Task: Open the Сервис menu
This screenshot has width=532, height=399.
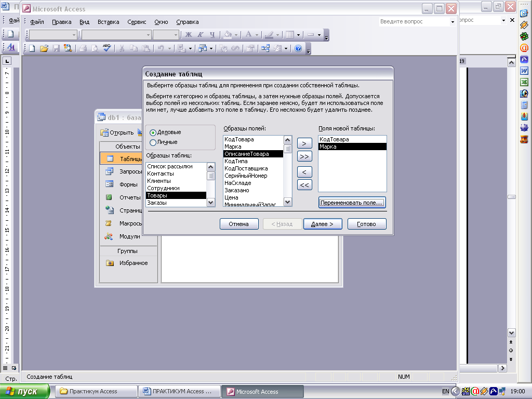Action: [x=137, y=22]
